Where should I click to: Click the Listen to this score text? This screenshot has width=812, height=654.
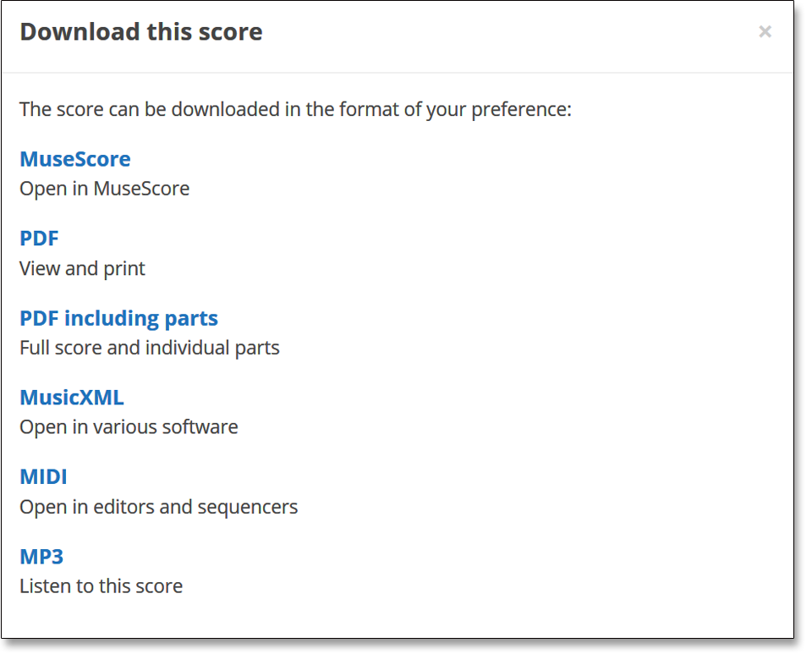pos(101,585)
